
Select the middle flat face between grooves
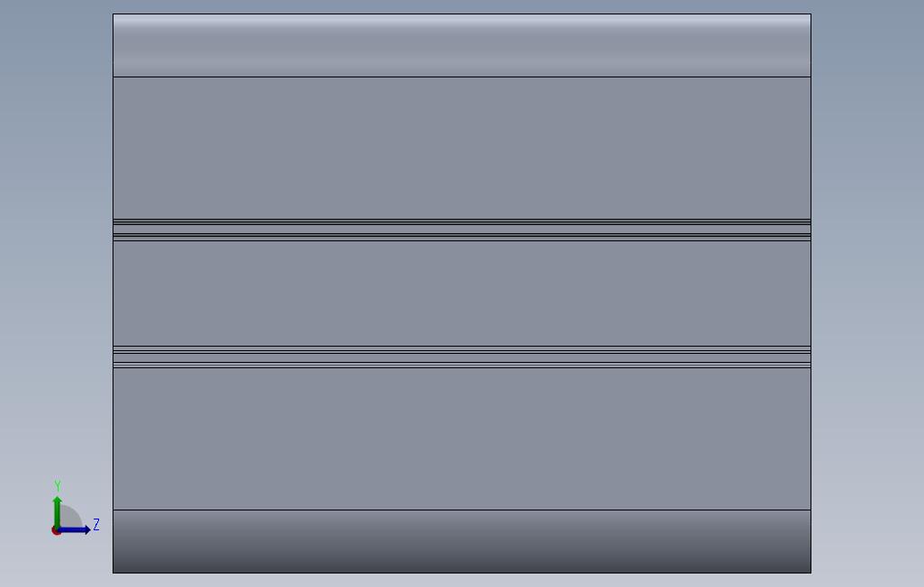pyautogui.click(x=462, y=293)
